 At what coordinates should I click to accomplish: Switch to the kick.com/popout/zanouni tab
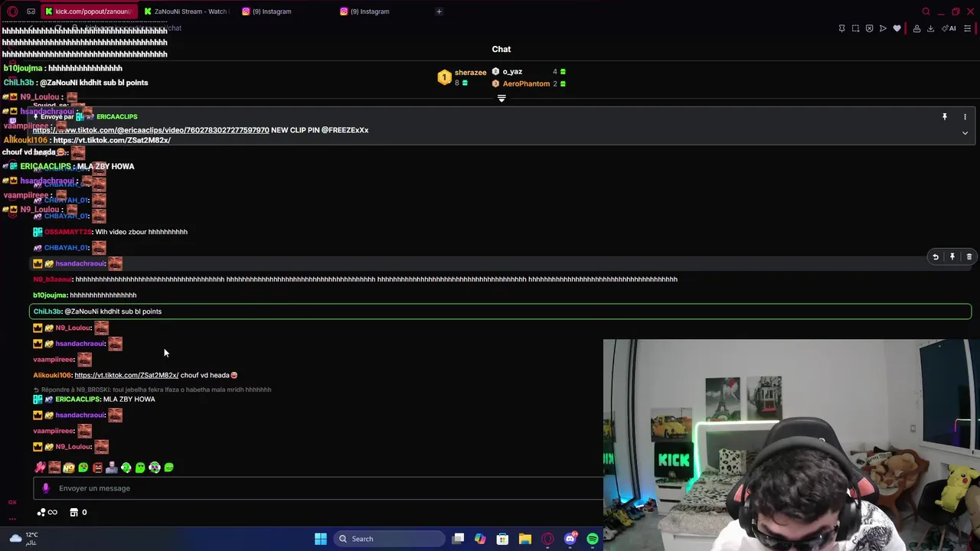88,11
